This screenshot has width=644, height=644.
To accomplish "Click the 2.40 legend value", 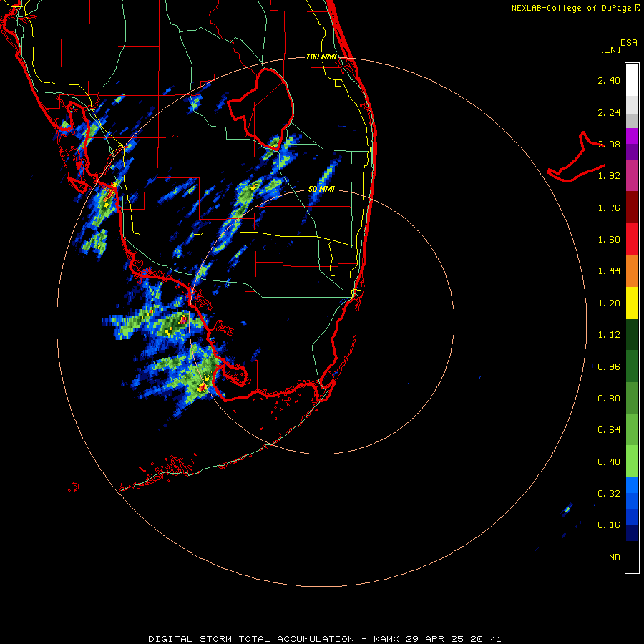I will click(609, 80).
